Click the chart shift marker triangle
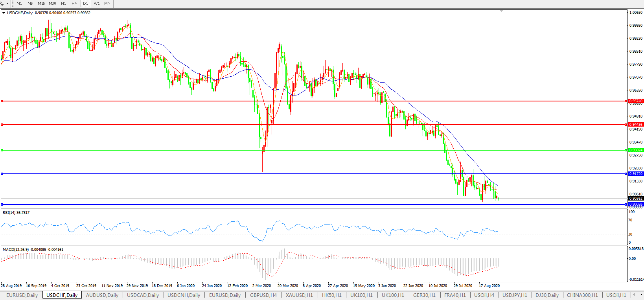The height and width of the screenshot is (300, 644). 501,11
